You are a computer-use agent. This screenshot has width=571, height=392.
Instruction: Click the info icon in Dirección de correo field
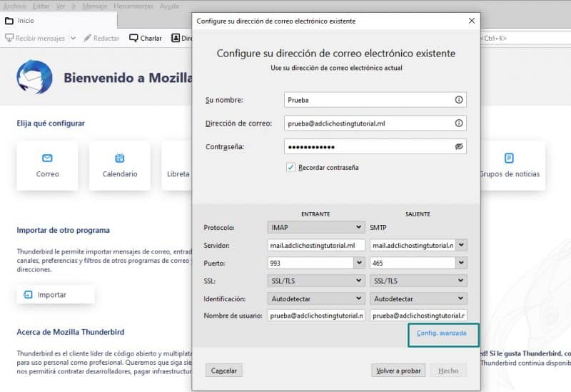[x=458, y=123]
